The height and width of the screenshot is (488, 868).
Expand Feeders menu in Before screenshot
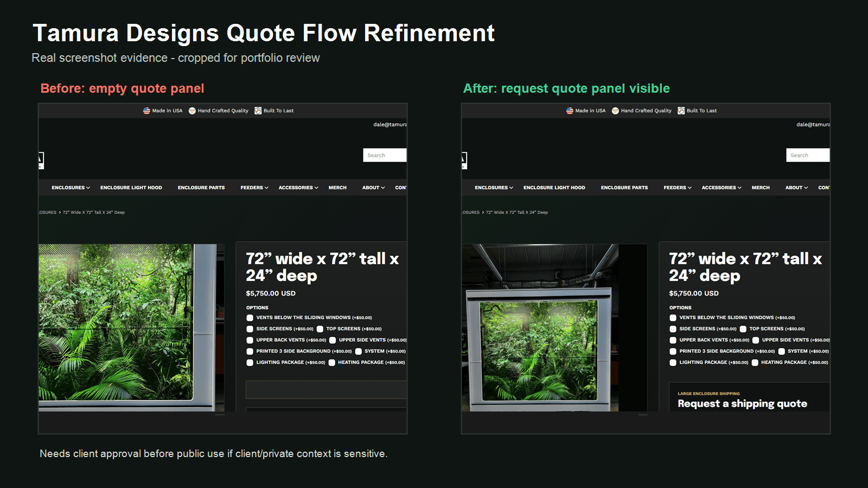tap(254, 188)
